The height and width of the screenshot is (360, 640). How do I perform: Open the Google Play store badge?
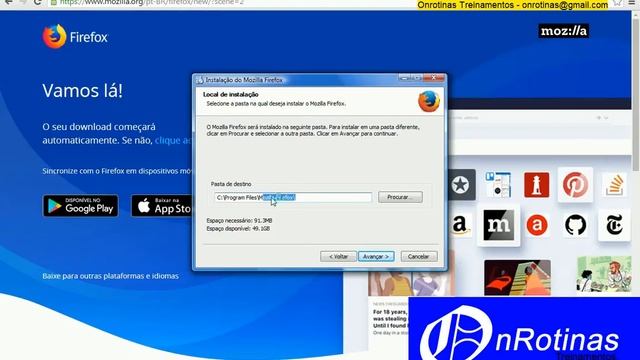pyautogui.click(x=80, y=206)
